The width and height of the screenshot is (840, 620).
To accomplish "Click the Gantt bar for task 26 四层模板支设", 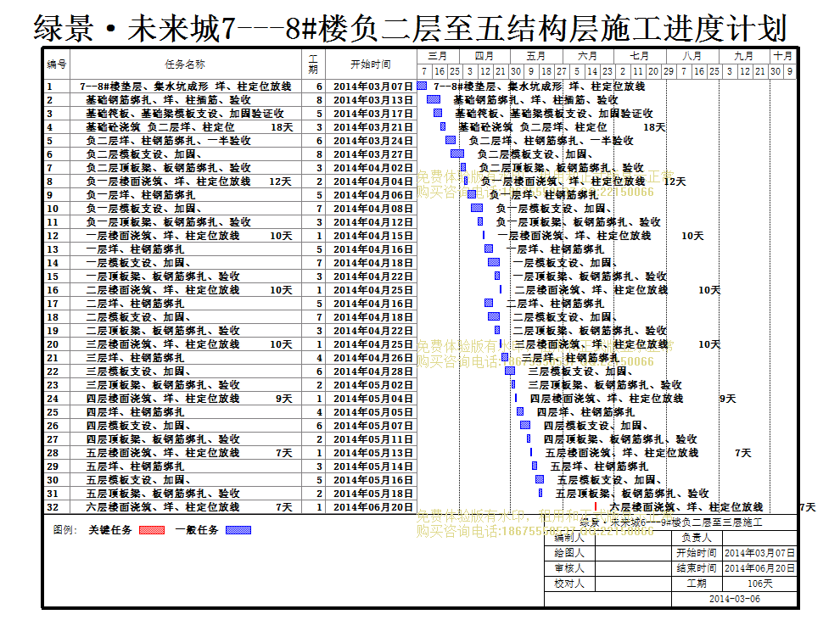I will click(525, 425).
